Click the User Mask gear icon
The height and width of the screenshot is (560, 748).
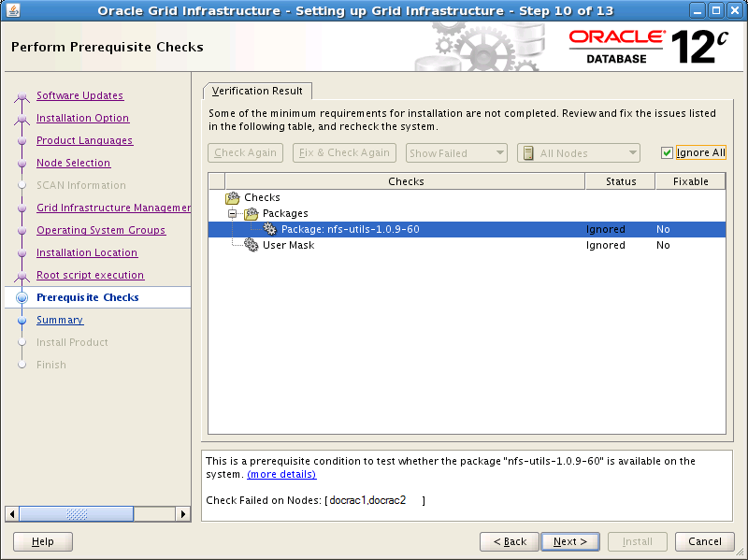point(252,245)
